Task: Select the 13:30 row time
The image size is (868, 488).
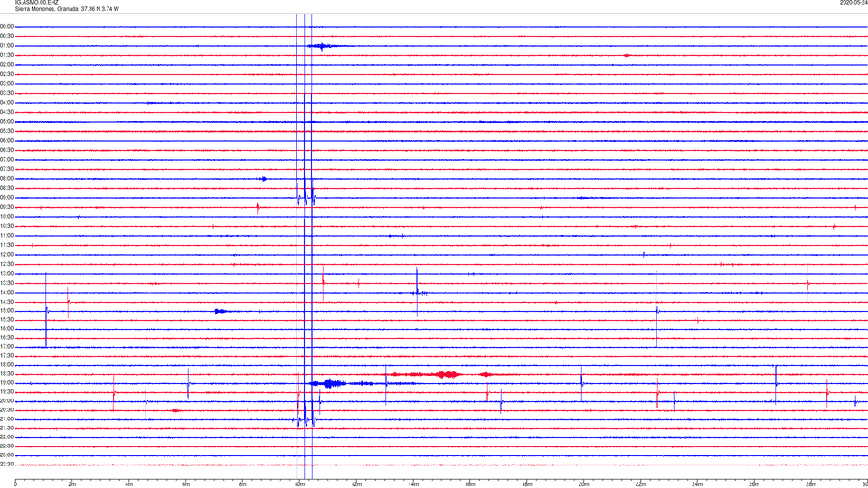Action: pyautogui.click(x=6, y=283)
